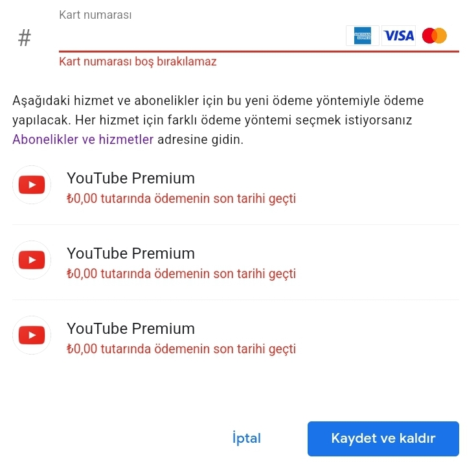The image size is (476, 470).
Task: Click first overdue payment ₺0,00 message
Action: 181,198
